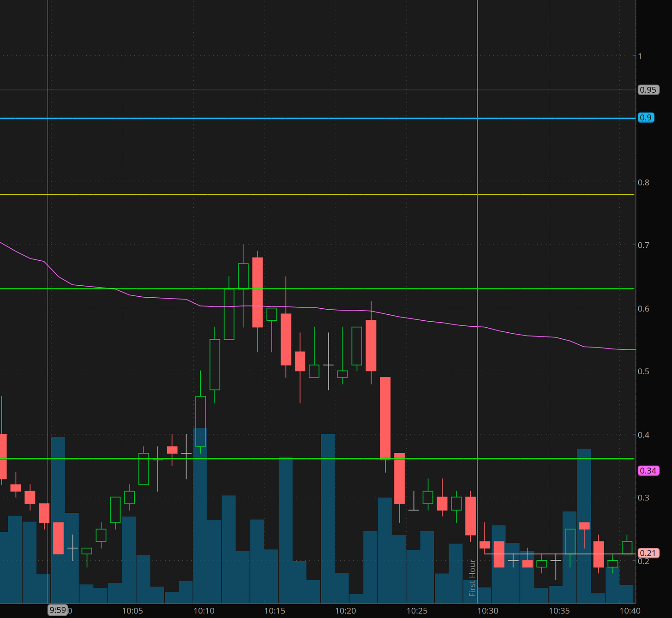
Task: Click the 0.8 price axis label
Action: [643, 182]
